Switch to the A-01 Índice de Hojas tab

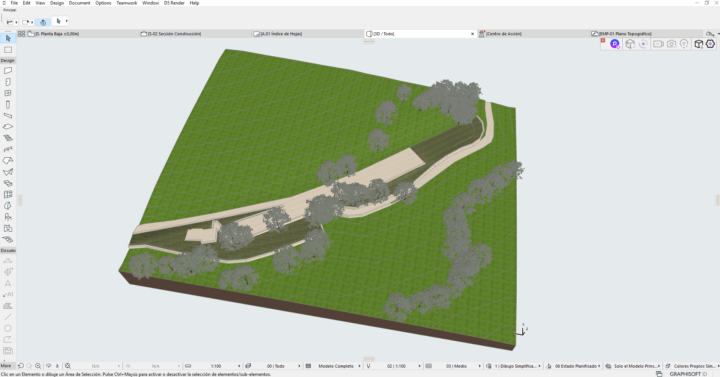coord(309,34)
